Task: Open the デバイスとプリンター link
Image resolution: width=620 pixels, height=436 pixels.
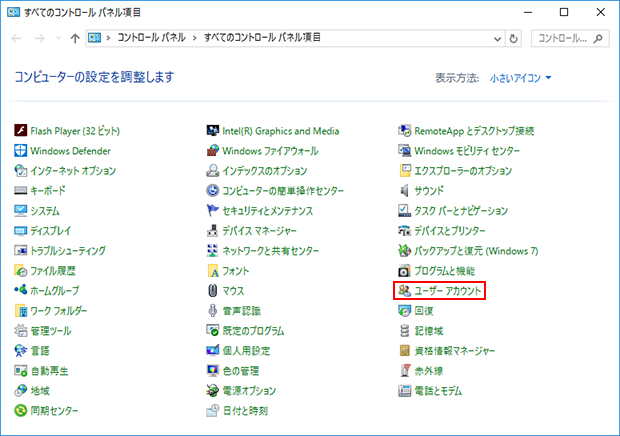Action: pyautogui.click(x=450, y=231)
